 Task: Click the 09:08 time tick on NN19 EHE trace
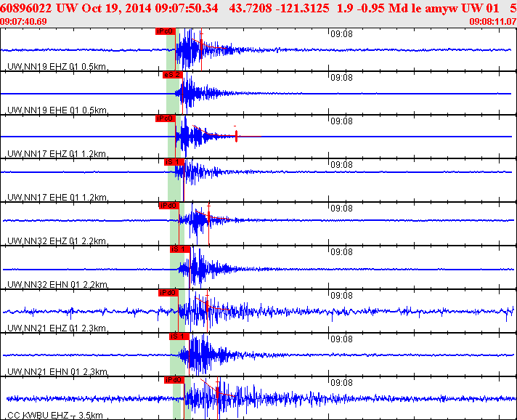[x=341, y=78]
